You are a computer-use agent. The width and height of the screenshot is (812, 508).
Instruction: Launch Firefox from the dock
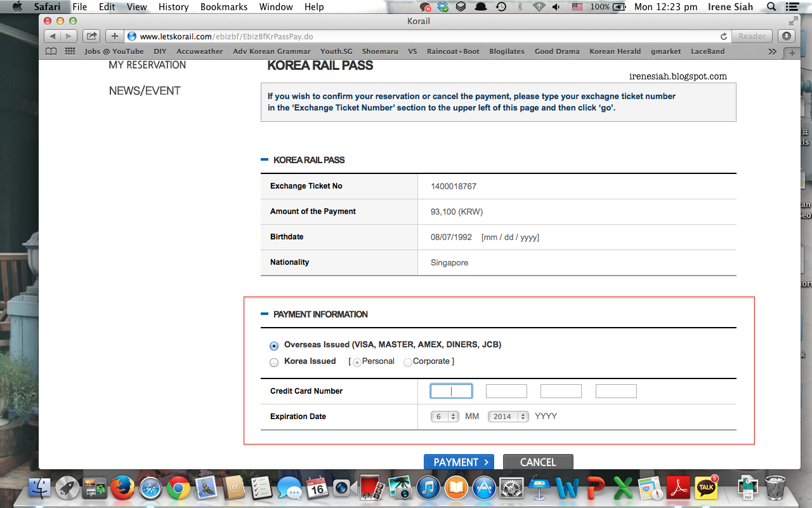122,488
